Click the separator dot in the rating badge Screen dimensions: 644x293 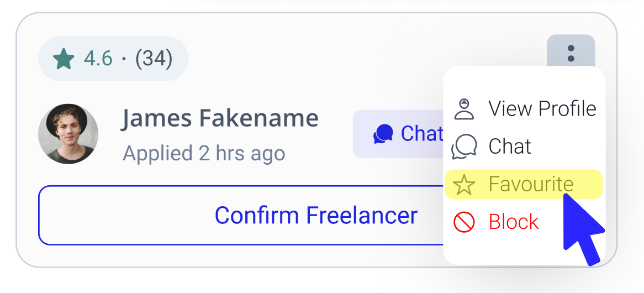124,59
